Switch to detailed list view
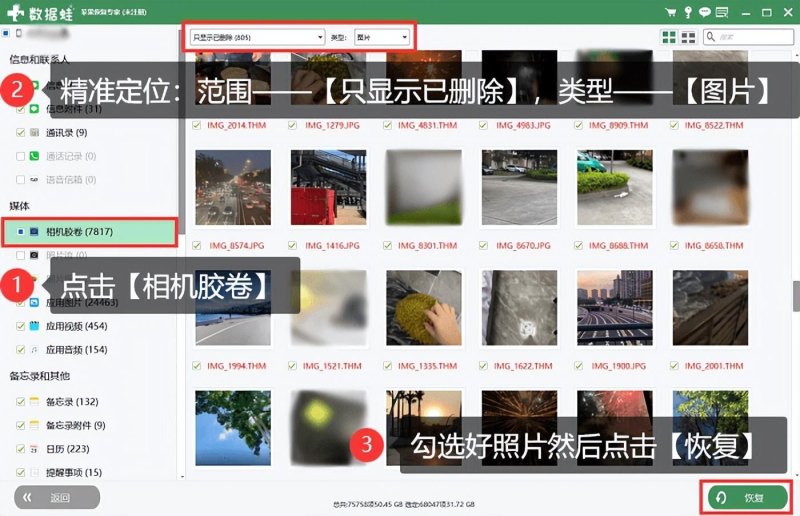 tap(688, 37)
